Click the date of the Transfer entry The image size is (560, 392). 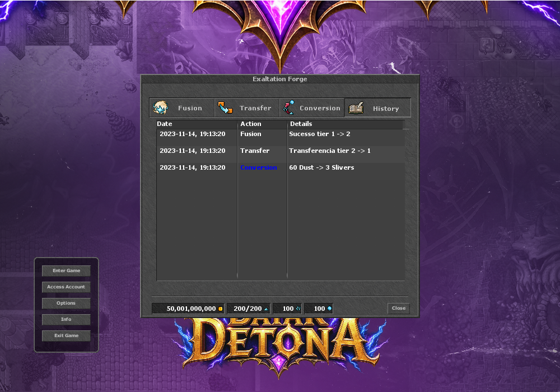[193, 151]
